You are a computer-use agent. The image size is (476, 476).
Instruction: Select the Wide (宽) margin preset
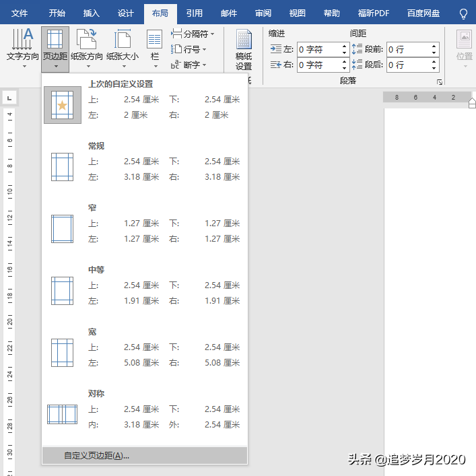coord(144,347)
